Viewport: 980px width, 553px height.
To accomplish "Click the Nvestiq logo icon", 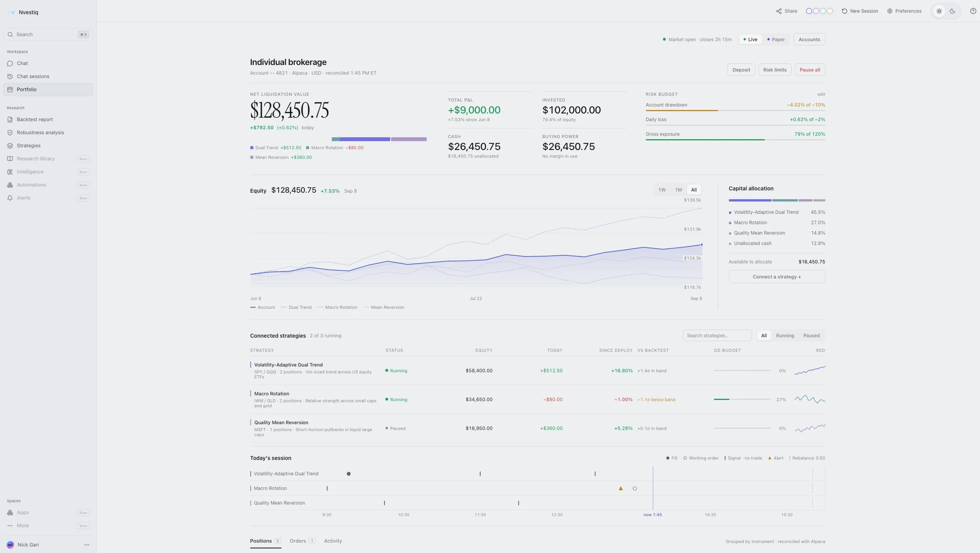I will coord(11,12).
